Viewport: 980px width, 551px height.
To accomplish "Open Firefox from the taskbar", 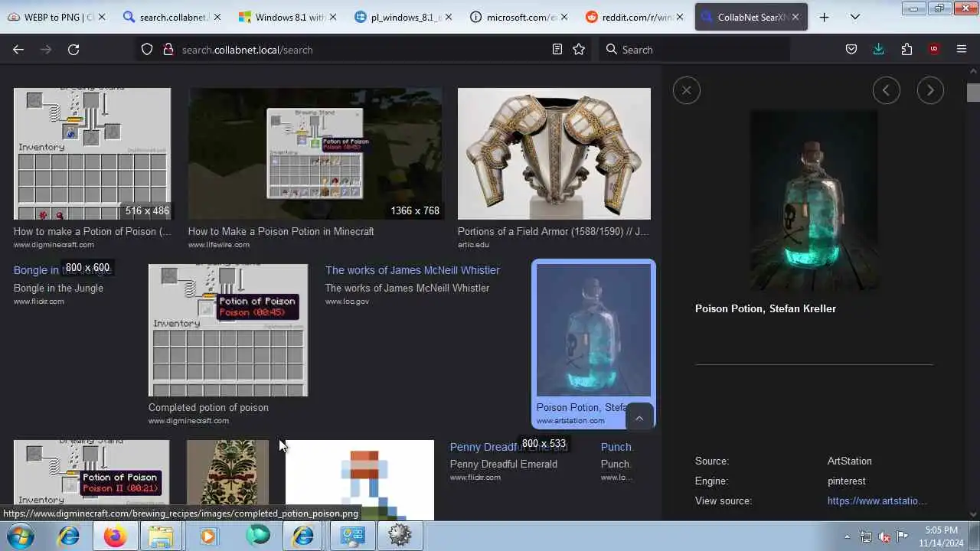I will 116,536.
